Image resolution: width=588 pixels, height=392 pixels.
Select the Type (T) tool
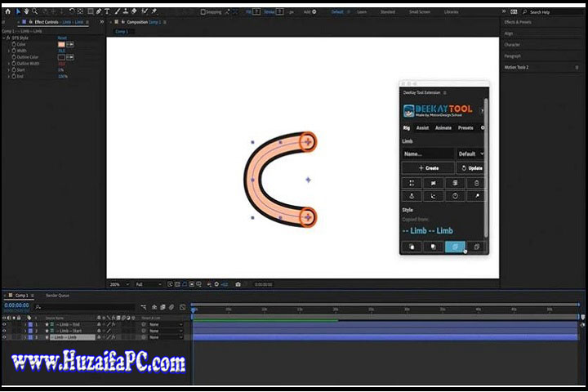pos(107,11)
